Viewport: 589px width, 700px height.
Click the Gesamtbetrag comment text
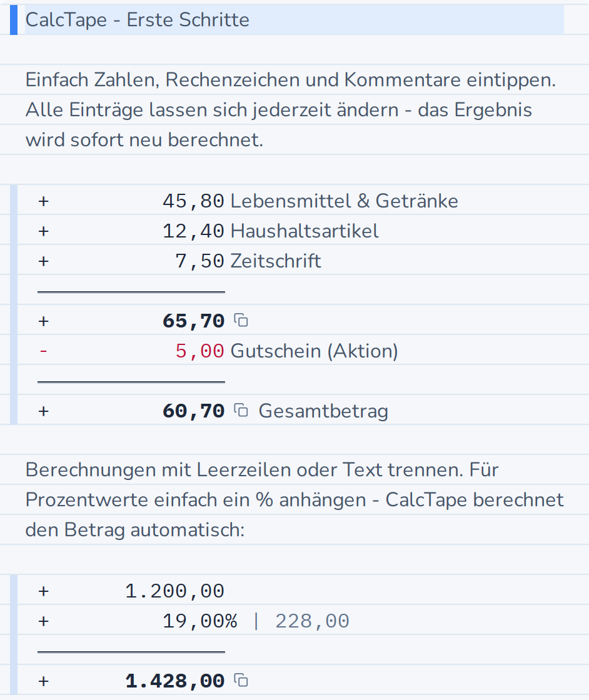coord(323,411)
